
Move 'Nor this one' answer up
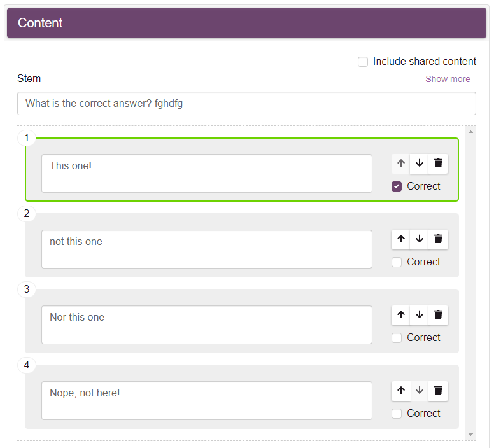[401, 315]
